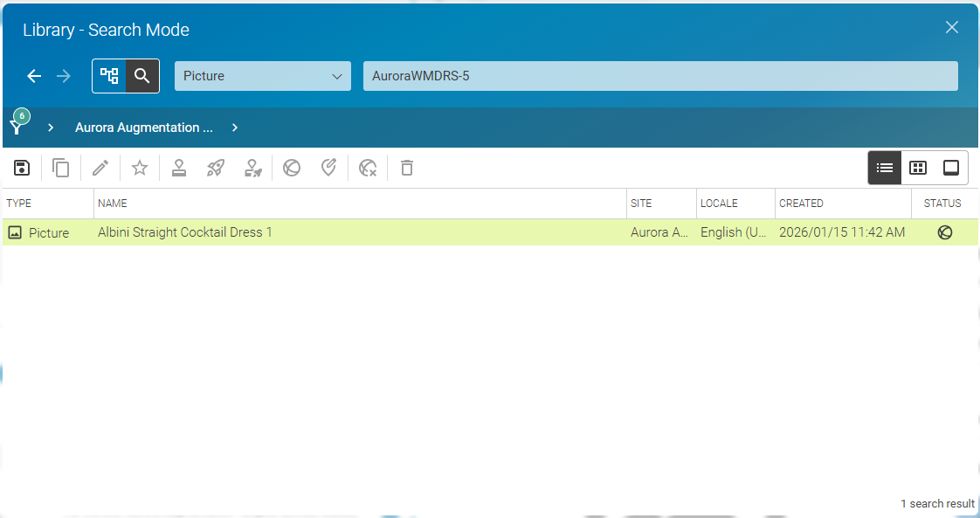This screenshot has height=518, width=980.
Task: Click the star bookmark icon
Action: (x=140, y=168)
